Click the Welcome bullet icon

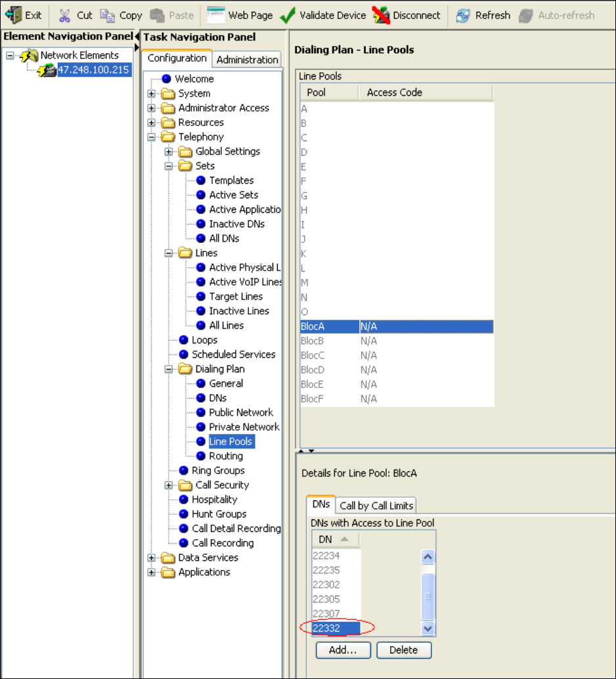(166, 79)
